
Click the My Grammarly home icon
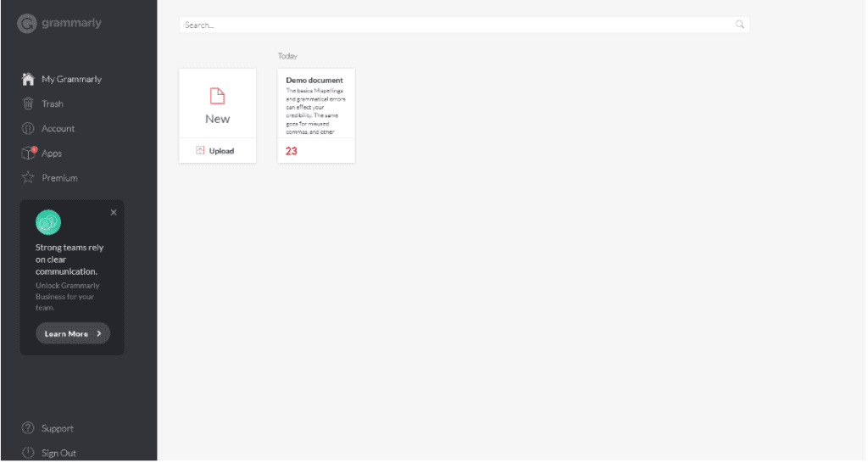click(28, 79)
